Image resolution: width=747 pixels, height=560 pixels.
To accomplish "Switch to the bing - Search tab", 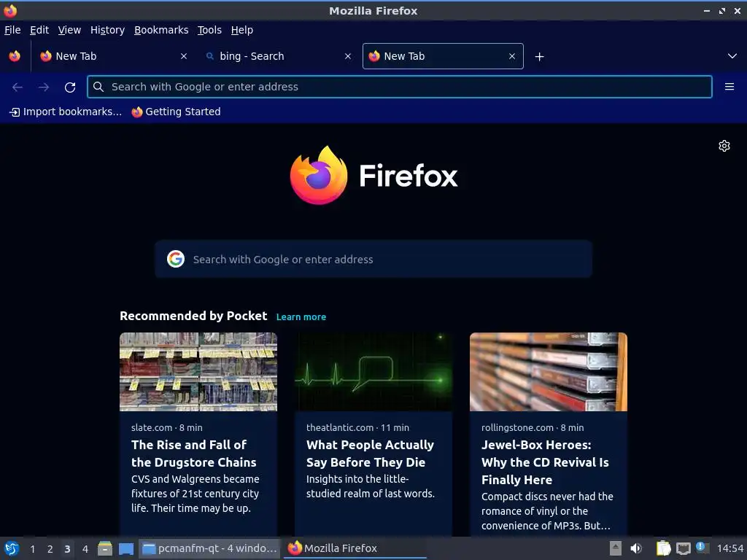I will point(278,56).
